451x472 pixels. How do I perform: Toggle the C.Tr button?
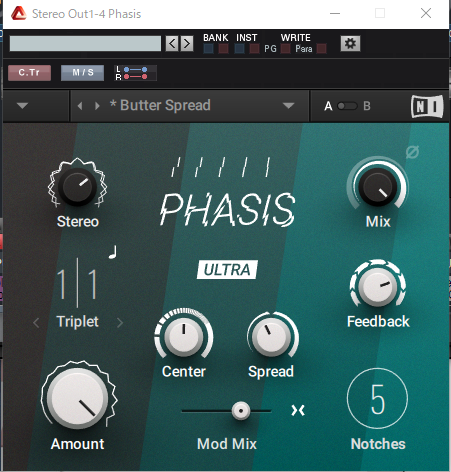[x=29, y=73]
